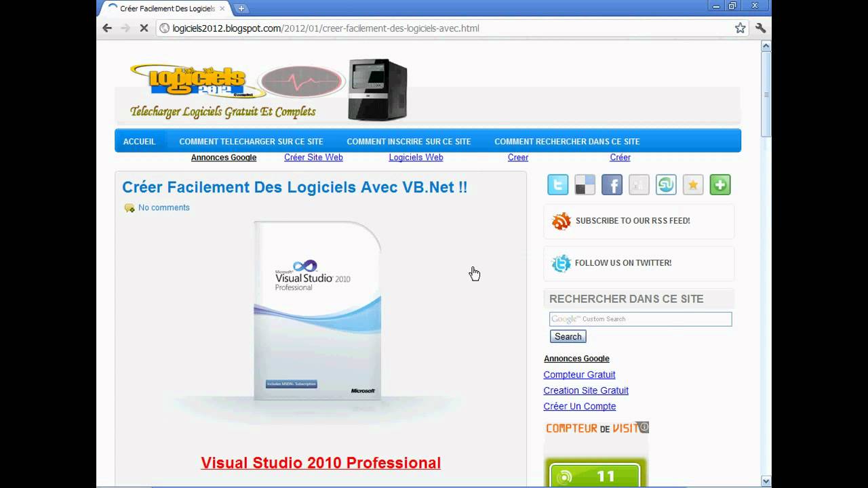The width and height of the screenshot is (868, 488).
Task: Open the Compteur Gratuit link
Action: [579, 375]
